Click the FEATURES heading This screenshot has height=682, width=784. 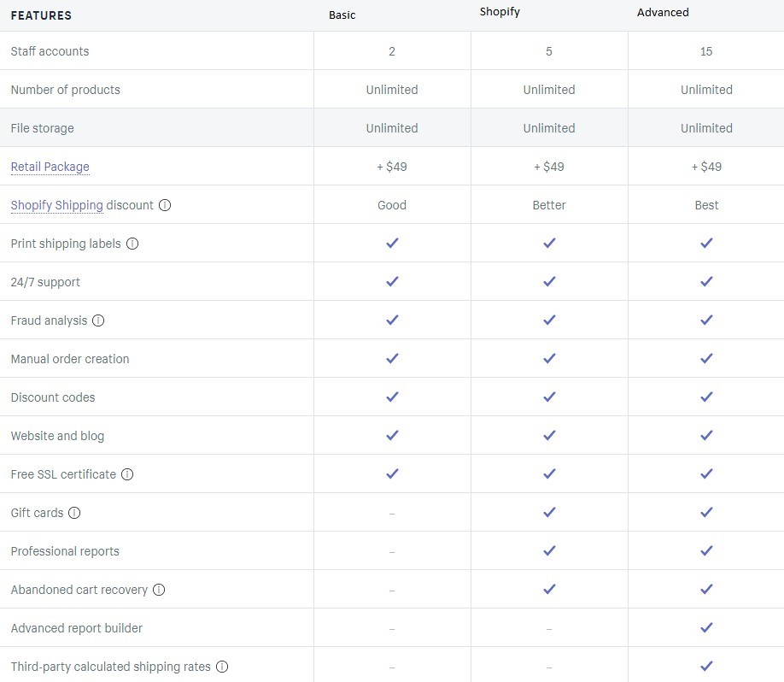41,15
